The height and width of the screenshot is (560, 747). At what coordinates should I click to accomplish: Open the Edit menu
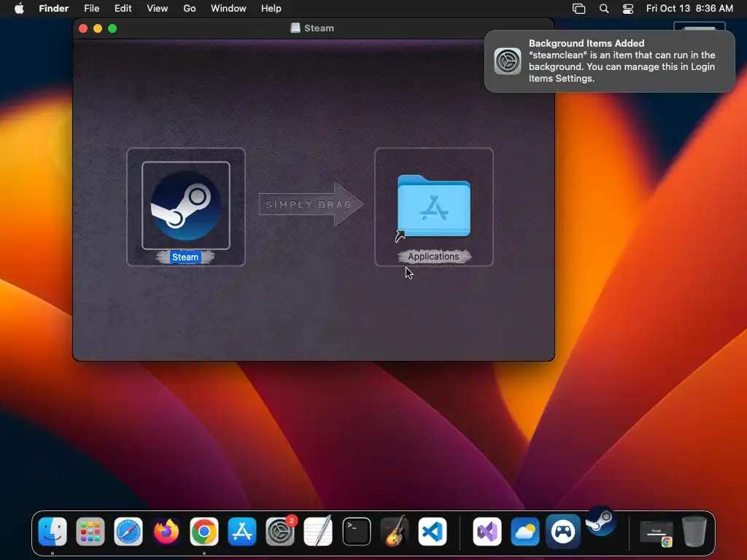(123, 9)
